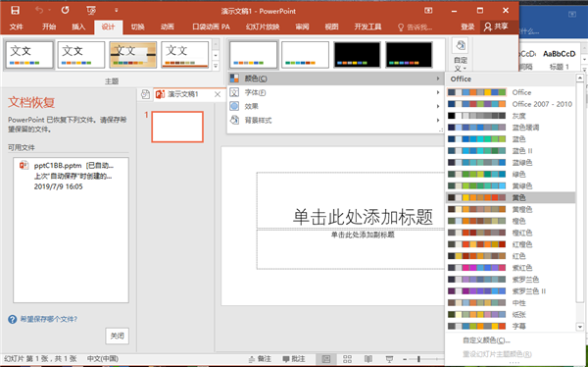Open the 效果 Effects submenu
588x367 pixels.
click(335, 106)
